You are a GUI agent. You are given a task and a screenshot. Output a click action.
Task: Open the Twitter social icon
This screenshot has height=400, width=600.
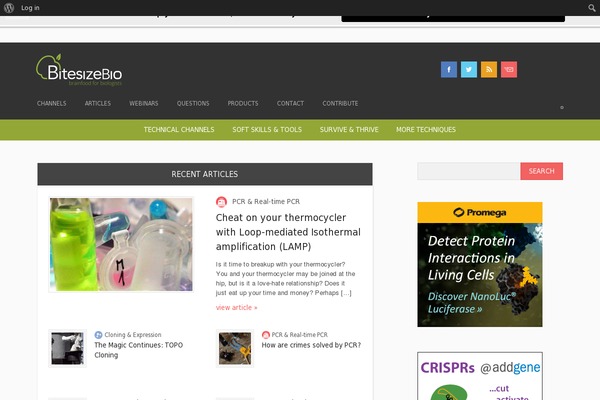(x=469, y=70)
